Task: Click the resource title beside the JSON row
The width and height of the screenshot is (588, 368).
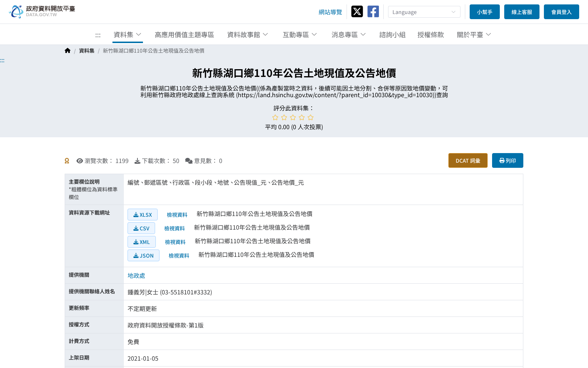Action: point(256,255)
